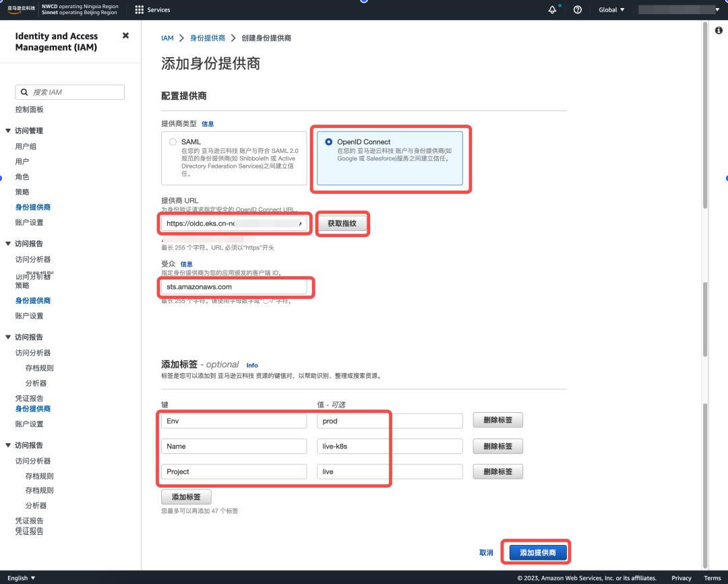The image size is (728, 584).
Task: Click the search magnifier in 搜索 IAM box
Action: pos(24,92)
